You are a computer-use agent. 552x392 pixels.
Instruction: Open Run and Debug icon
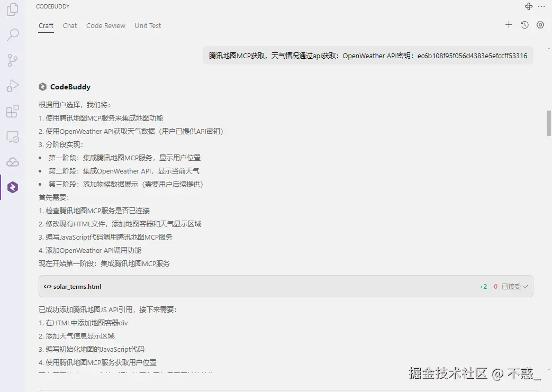13,86
